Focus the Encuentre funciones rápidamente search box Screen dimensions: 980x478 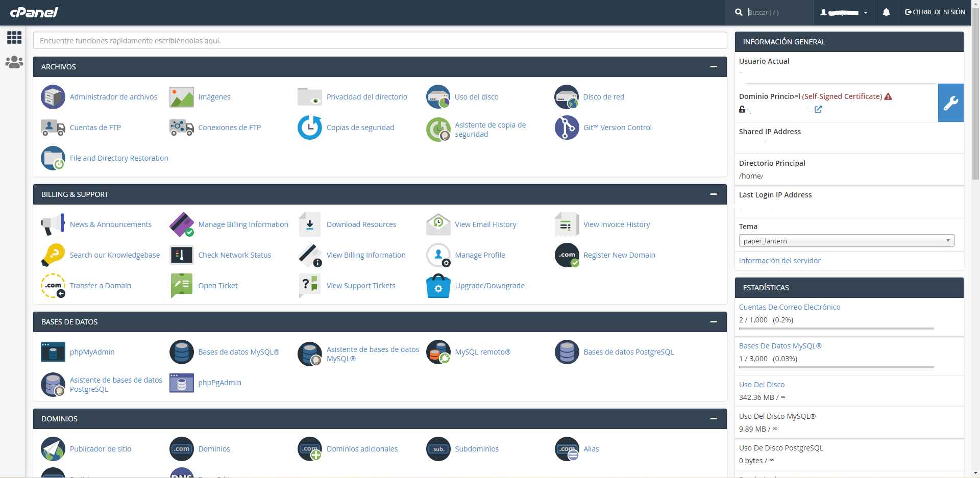(380, 41)
